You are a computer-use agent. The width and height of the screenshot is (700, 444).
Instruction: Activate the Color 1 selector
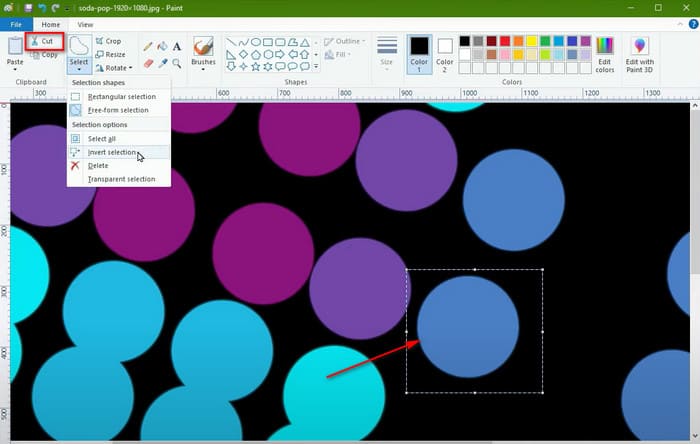tap(419, 54)
